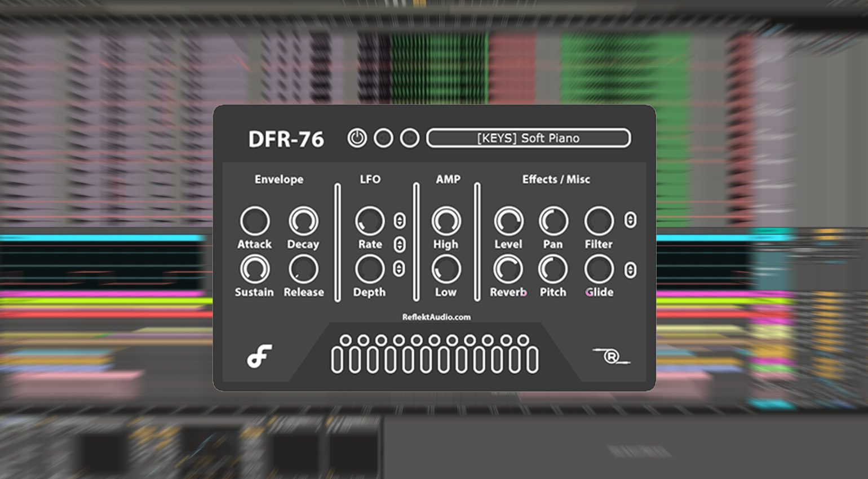868x479 pixels.
Task: Click the Release knob
Action: coord(303,269)
